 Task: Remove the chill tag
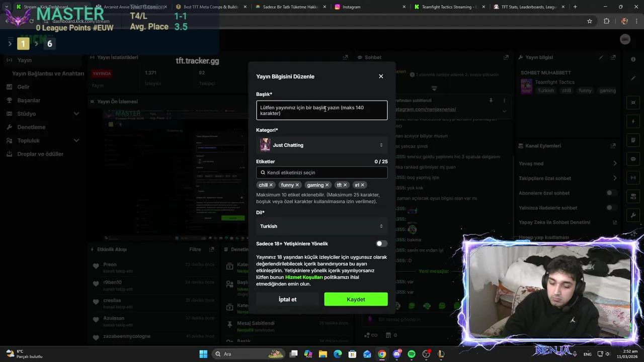coord(271,185)
